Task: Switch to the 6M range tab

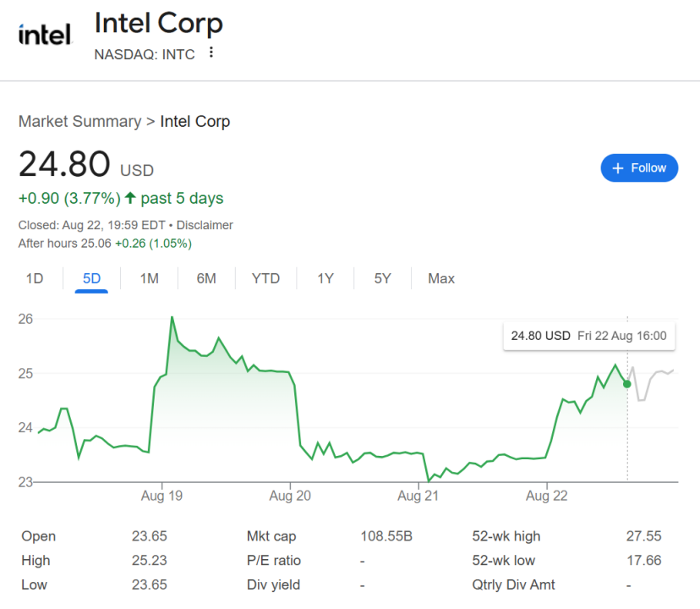Action: [206, 278]
